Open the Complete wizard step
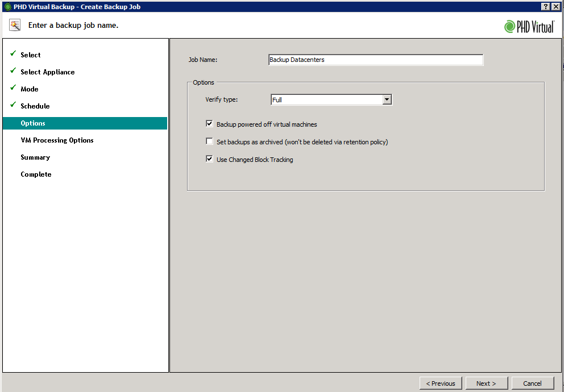Image resolution: width=564 pixels, height=392 pixels. click(36, 174)
